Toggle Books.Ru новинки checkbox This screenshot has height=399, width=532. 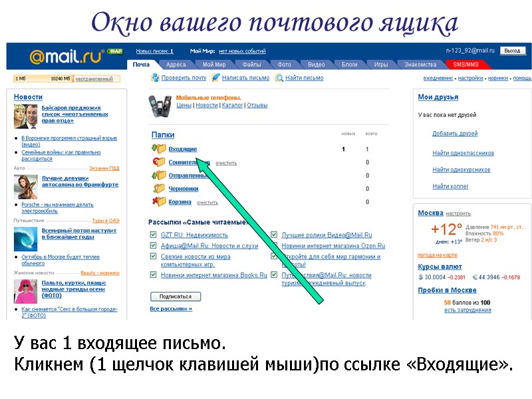(154, 275)
